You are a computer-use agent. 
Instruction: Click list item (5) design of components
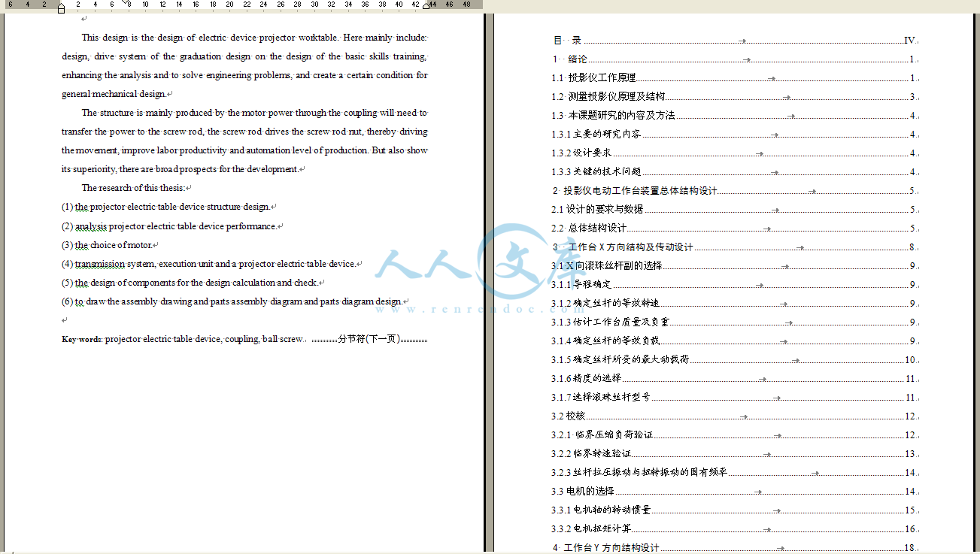pyautogui.click(x=193, y=283)
